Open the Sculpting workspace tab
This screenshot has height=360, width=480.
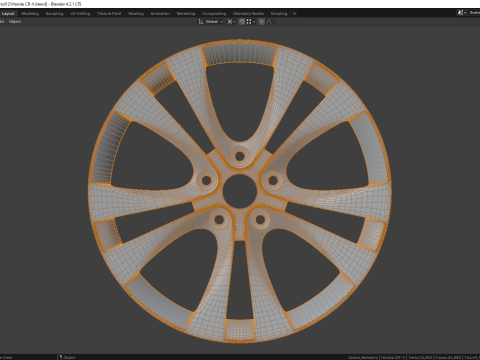coord(54,14)
